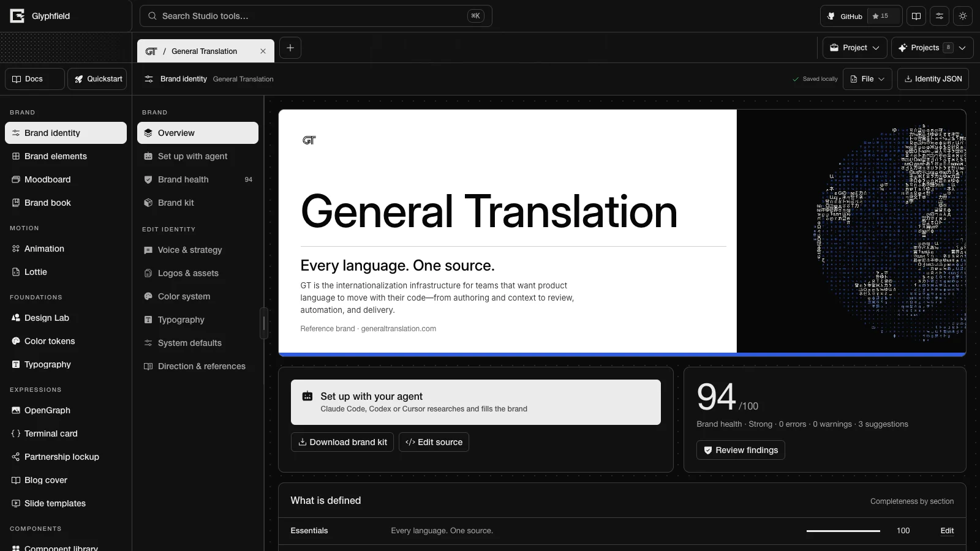Add a new tab with plus button
Image resolution: width=980 pixels, height=551 pixels.
point(290,48)
